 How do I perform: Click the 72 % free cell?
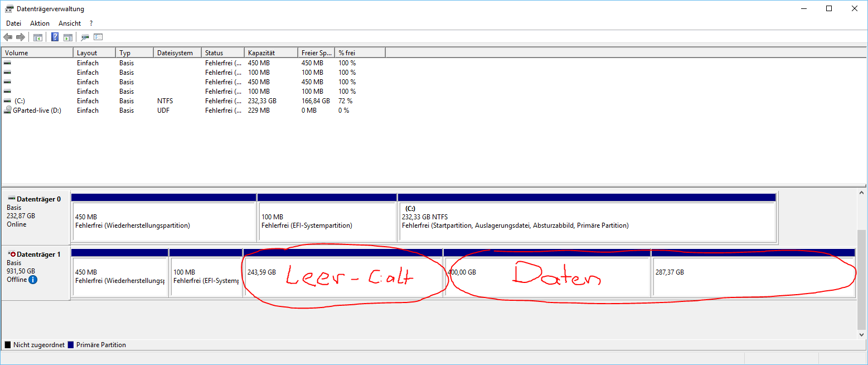coord(345,101)
